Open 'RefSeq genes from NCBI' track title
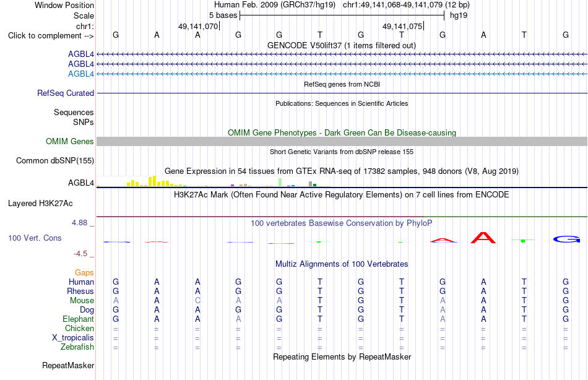Viewport: 588px width, 380px height. click(x=342, y=84)
